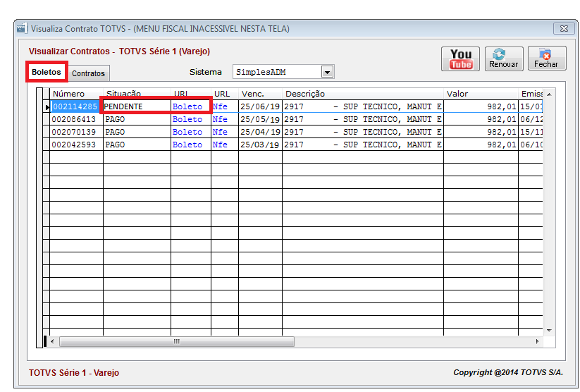Click description cell for the 25/06/19 row

tap(362, 106)
